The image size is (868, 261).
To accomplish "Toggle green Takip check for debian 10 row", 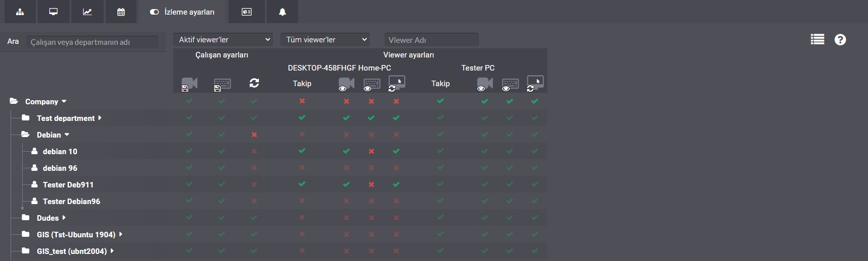I will tap(302, 151).
